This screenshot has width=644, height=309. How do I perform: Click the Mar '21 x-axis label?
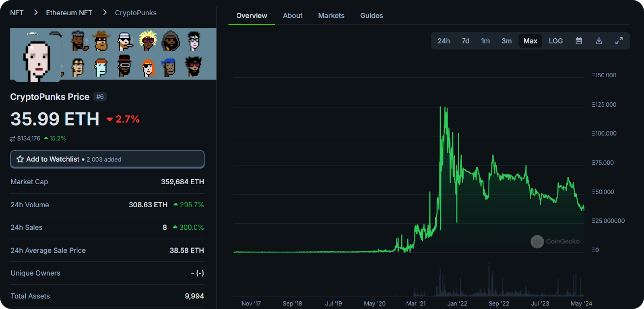pos(416,303)
